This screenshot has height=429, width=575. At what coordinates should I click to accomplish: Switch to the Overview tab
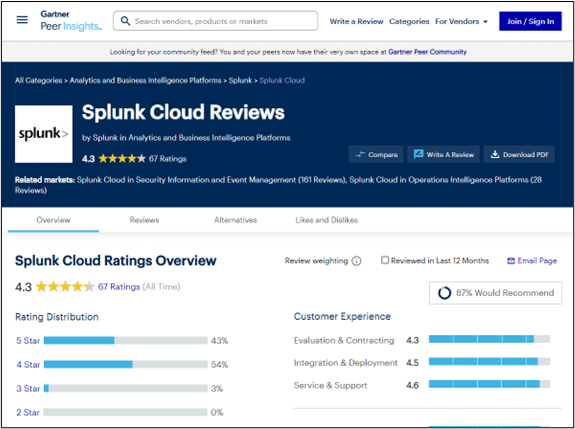tap(53, 220)
